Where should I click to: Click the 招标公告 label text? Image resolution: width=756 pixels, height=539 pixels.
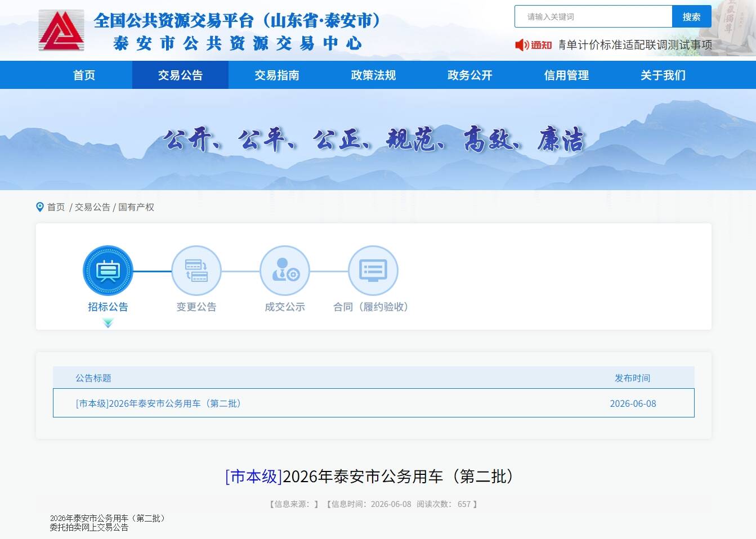[108, 307]
